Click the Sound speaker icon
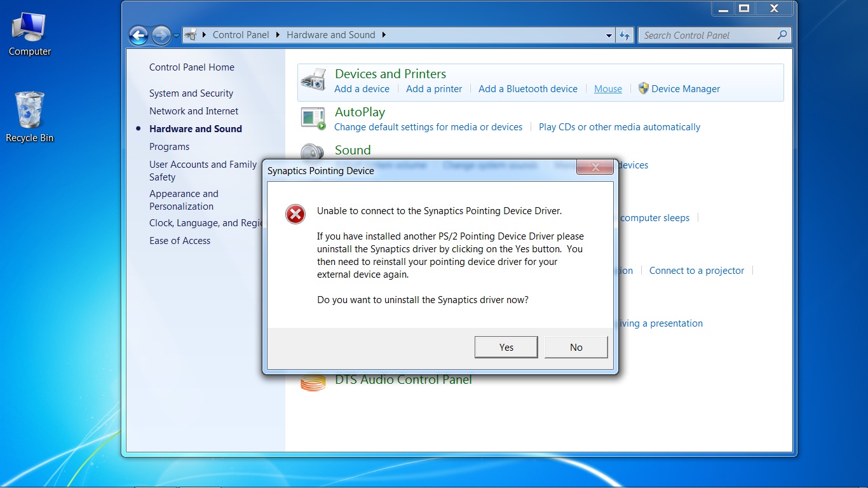 (313, 152)
